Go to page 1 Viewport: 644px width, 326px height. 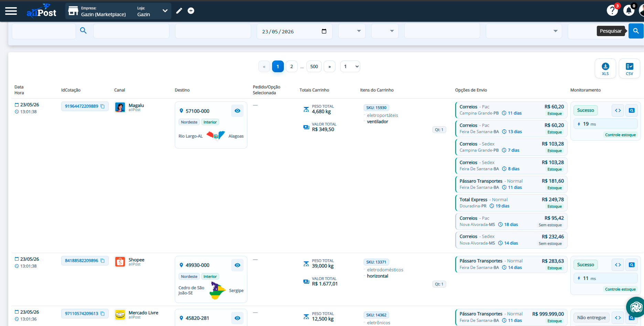[x=278, y=66]
